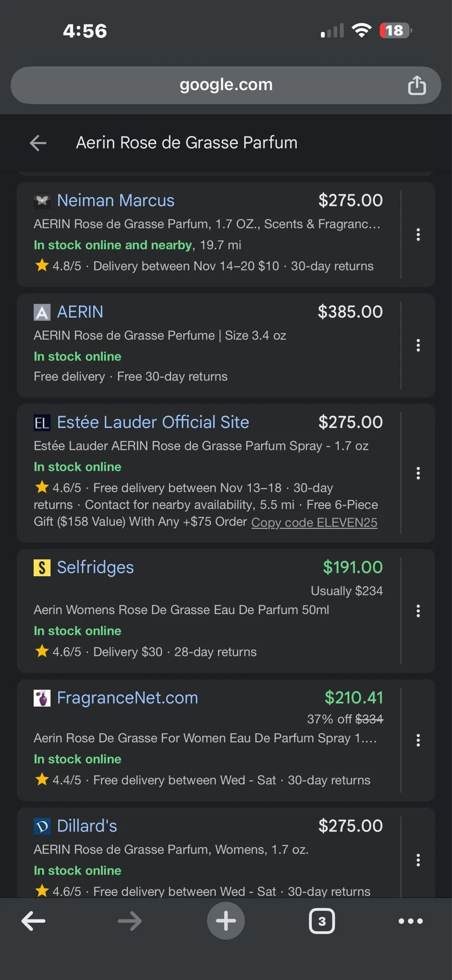452x980 pixels.
Task: Tap browser back arrow in bottom toolbar
Action: (x=33, y=921)
